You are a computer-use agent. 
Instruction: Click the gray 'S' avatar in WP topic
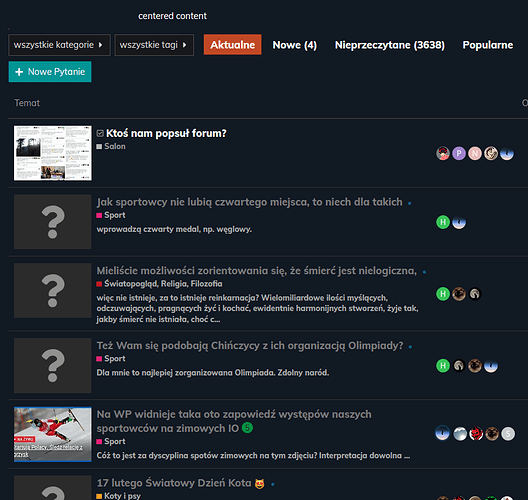pyautogui.click(x=508, y=434)
